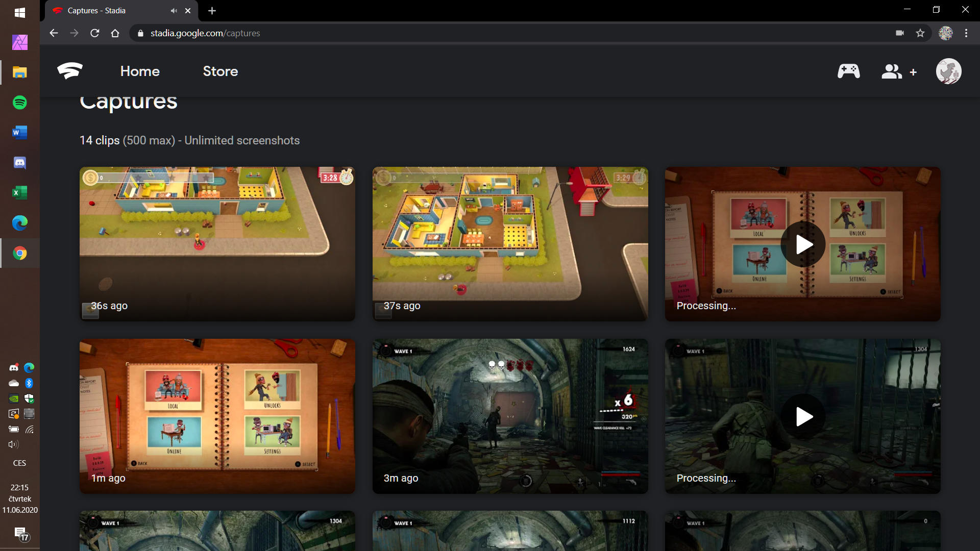Click the browser home button
This screenshot has width=980, height=551.
click(x=115, y=33)
